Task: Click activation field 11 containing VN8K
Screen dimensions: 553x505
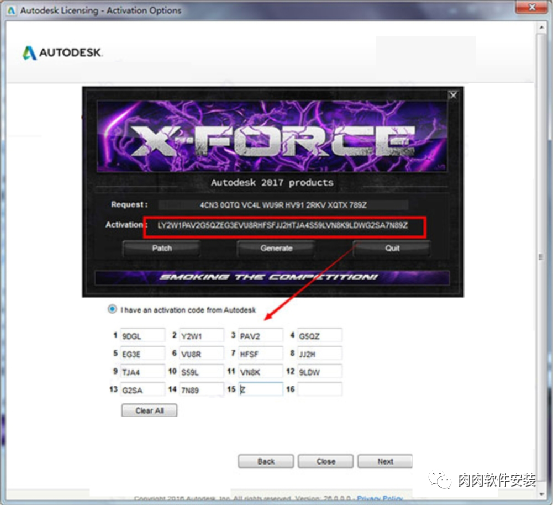Action: point(260,371)
